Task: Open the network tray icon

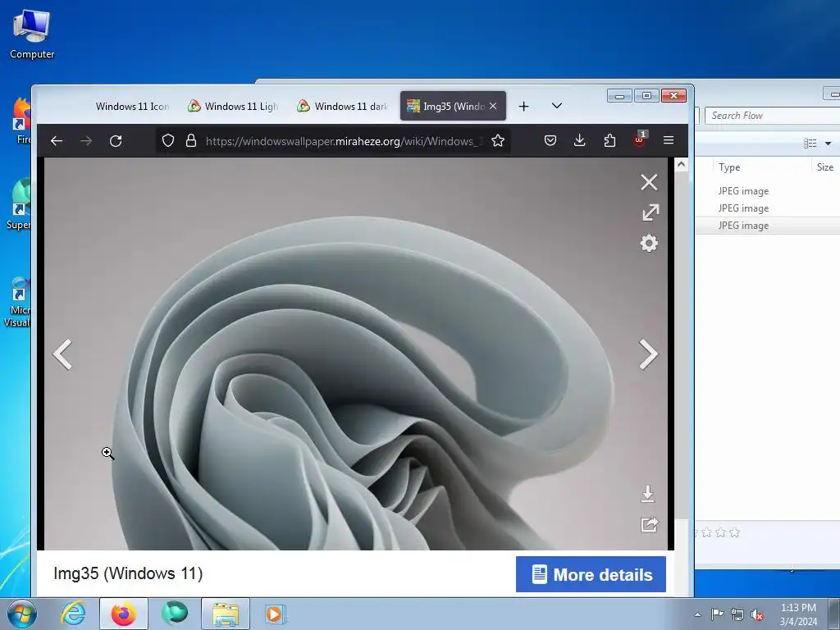Action: [x=737, y=614]
